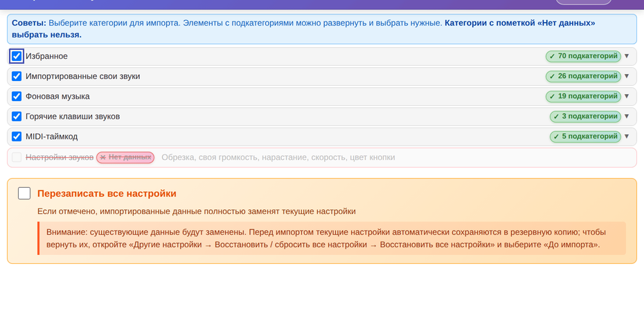Image resolution: width=644 pixels, height=311 pixels.
Task: Toggle the Фоновая музыка checkbox
Action: (17, 96)
